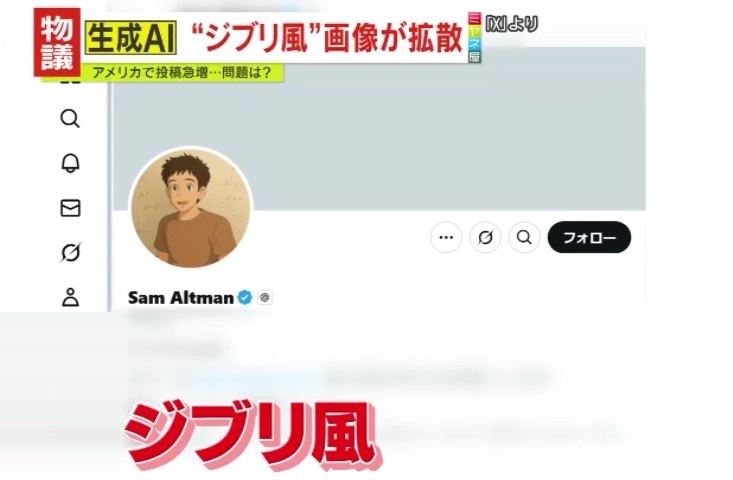Click the square affiliate badge after the checkmark
733x480 pixels.
pyautogui.click(x=265, y=297)
